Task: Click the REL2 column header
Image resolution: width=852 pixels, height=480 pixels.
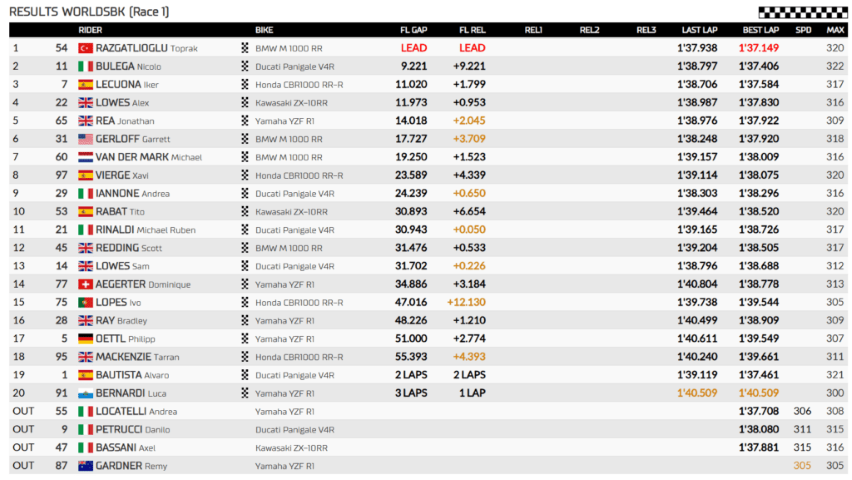Action: (x=590, y=30)
